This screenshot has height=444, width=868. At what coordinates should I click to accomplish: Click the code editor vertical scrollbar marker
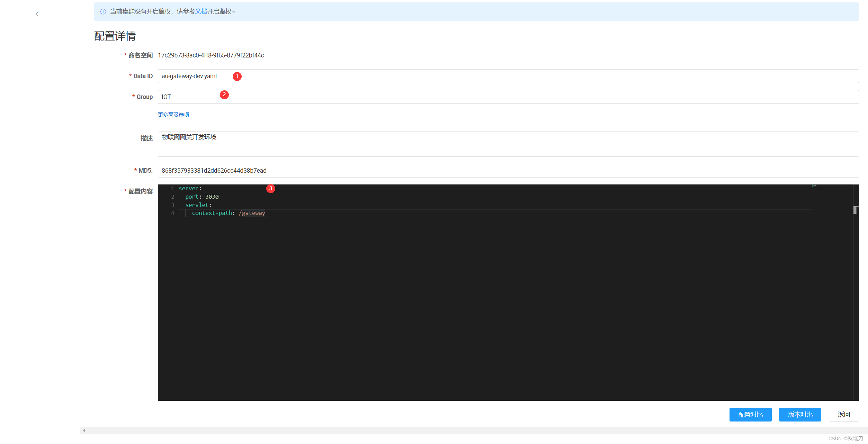tap(855, 210)
